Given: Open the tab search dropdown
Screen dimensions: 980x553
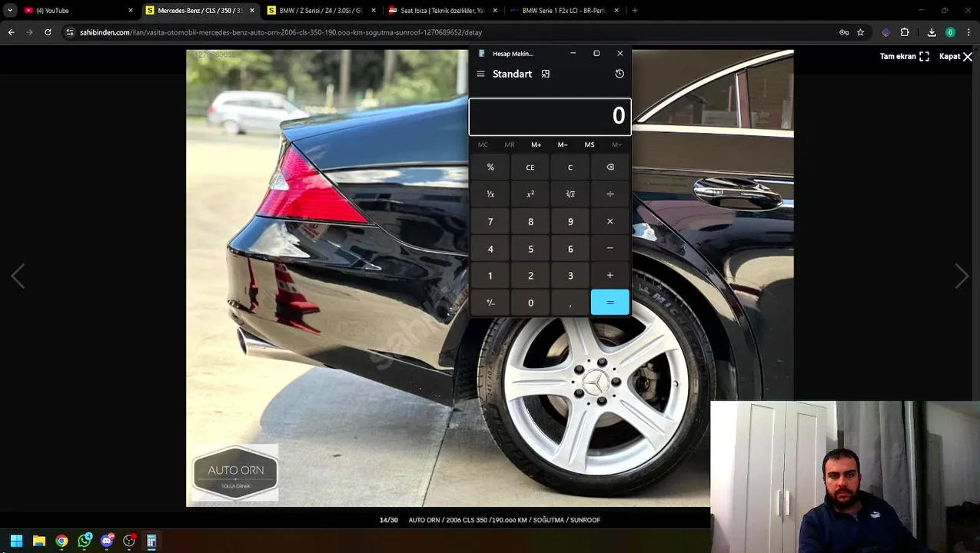Looking at the screenshot, I should coord(9,11).
